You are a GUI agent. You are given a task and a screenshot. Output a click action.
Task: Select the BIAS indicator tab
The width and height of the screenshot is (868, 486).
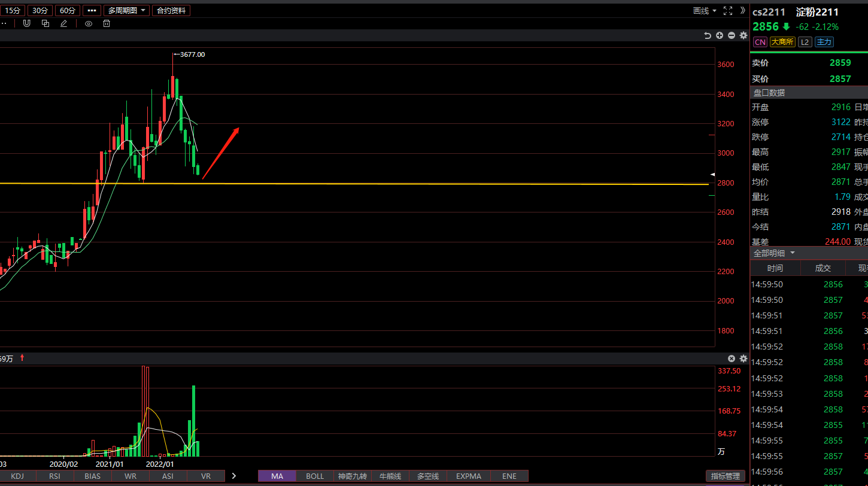93,476
